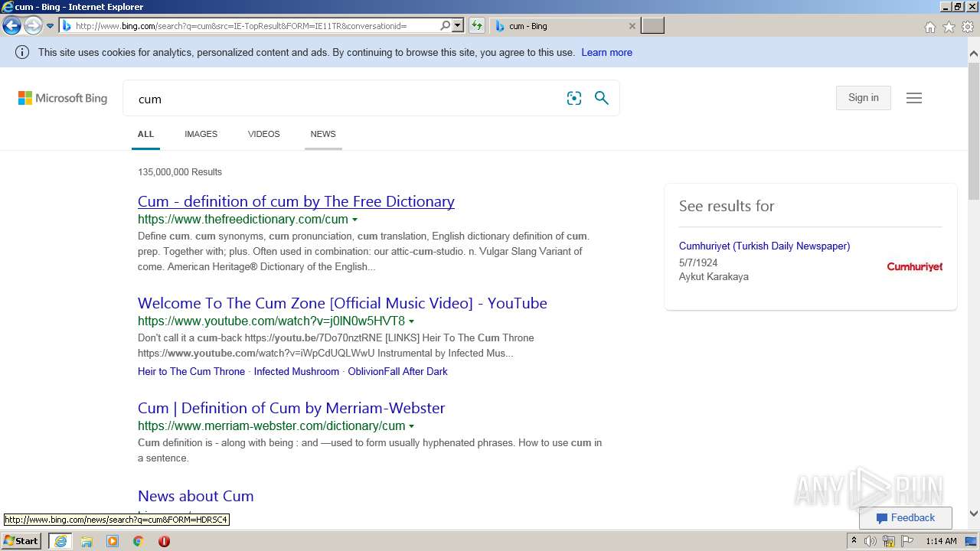
Task: Open the 'News about Cum' heading link
Action: pos(195,496)
